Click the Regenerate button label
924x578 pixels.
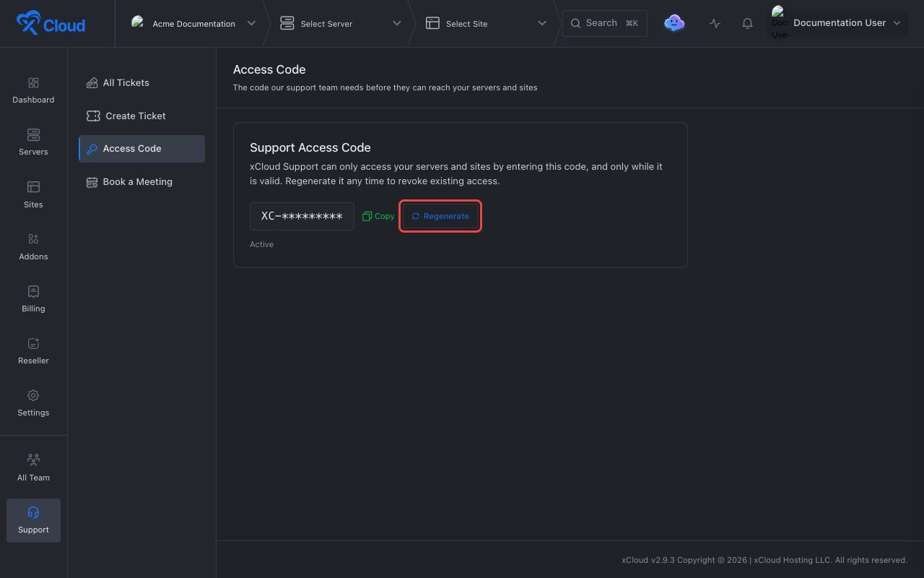[446, 216]
